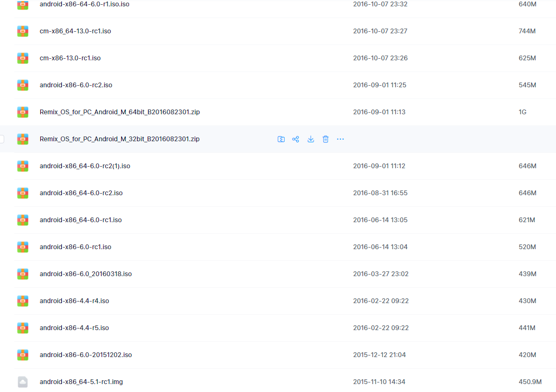Screen dimensions: 556x392
Task: Open android-x86-4.4-r4.iso file name
Action: (x=75, y=300)
